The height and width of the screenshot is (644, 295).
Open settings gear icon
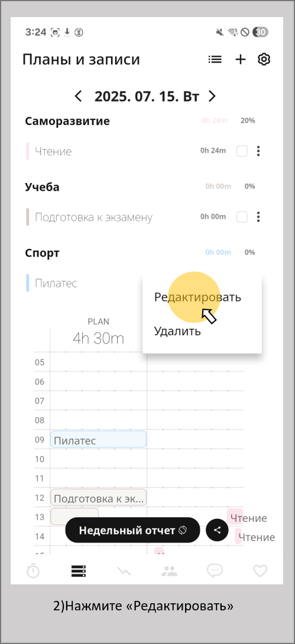click(x=263, y=60)
